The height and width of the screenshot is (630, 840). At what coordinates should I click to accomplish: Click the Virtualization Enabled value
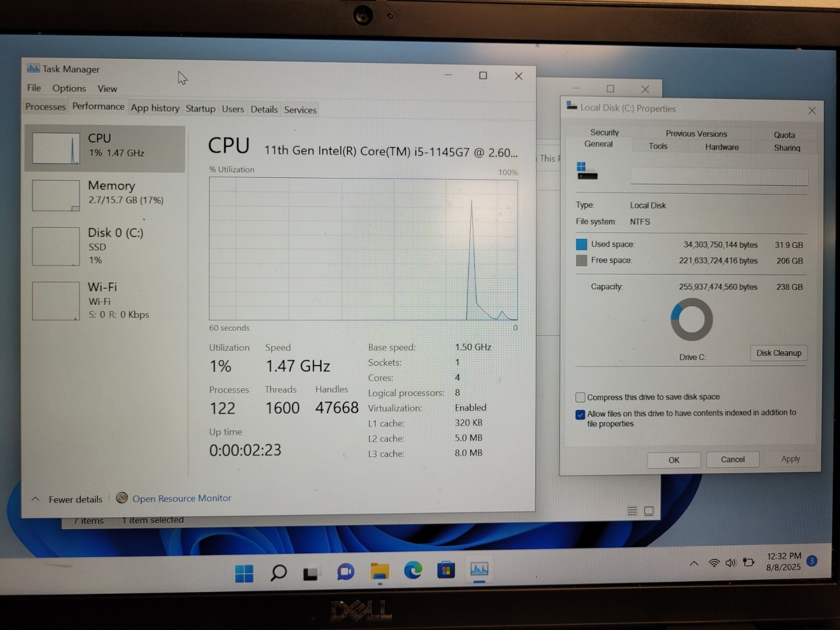click(470, 407)
